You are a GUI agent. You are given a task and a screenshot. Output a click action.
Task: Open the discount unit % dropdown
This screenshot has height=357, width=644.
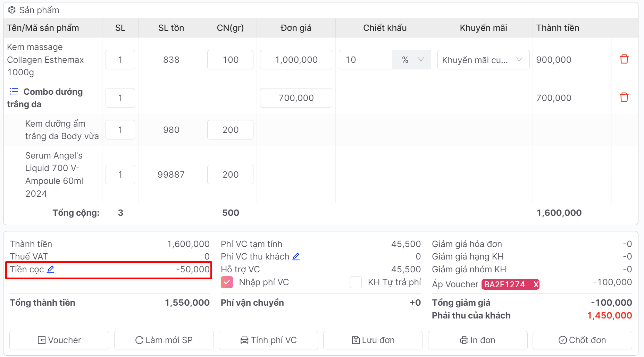411,60
